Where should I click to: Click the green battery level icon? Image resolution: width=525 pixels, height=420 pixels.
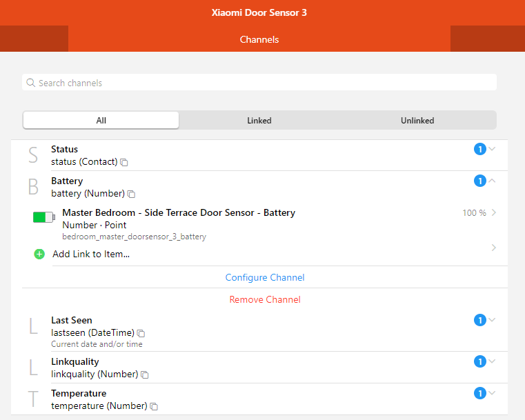[43, 218]
